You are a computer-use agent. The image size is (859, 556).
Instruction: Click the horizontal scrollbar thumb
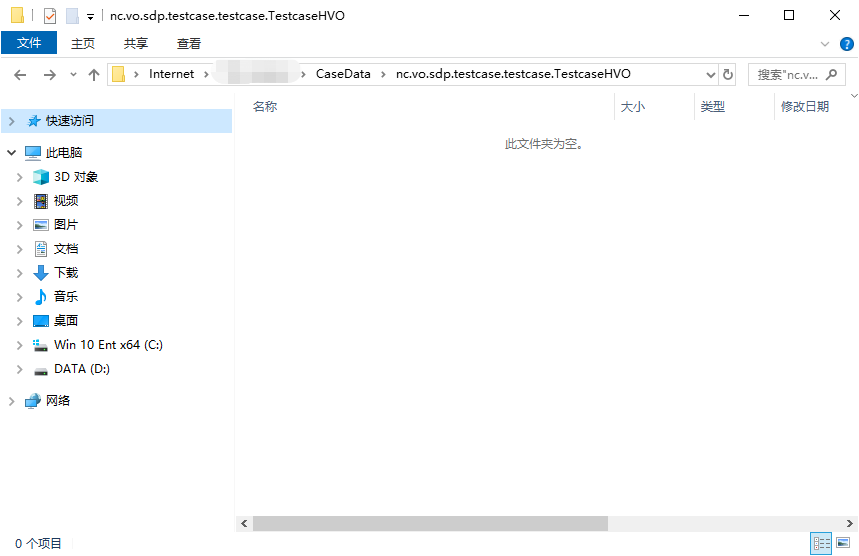pos(430,524)
